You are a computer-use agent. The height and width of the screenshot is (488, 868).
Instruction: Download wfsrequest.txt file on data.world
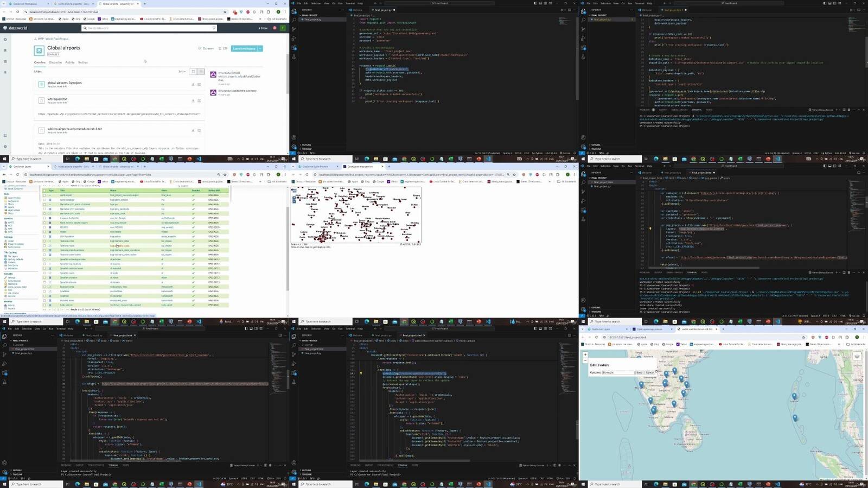tap(193, 100)
